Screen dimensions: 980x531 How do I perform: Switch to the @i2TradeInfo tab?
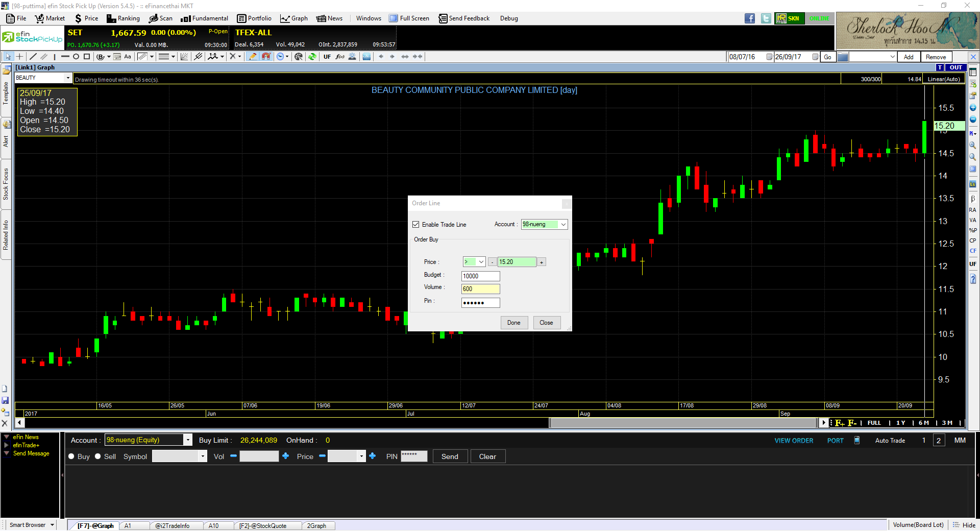[x=173, y=526]
